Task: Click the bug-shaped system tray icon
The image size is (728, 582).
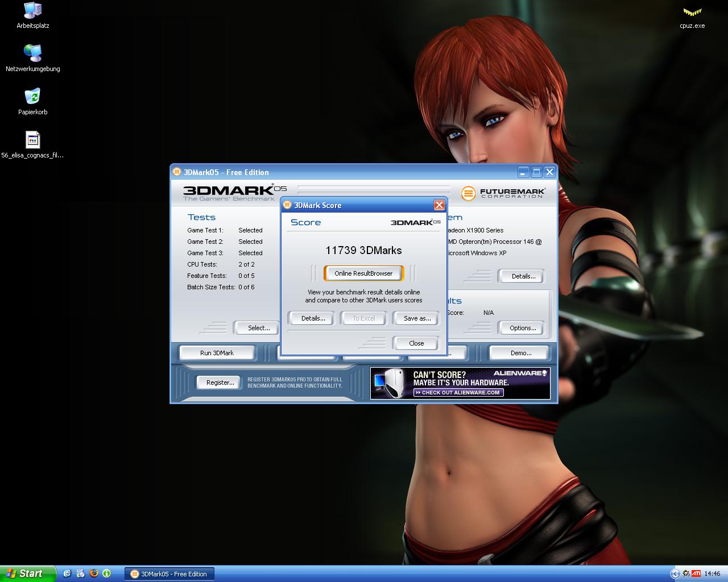Action: 686,573
